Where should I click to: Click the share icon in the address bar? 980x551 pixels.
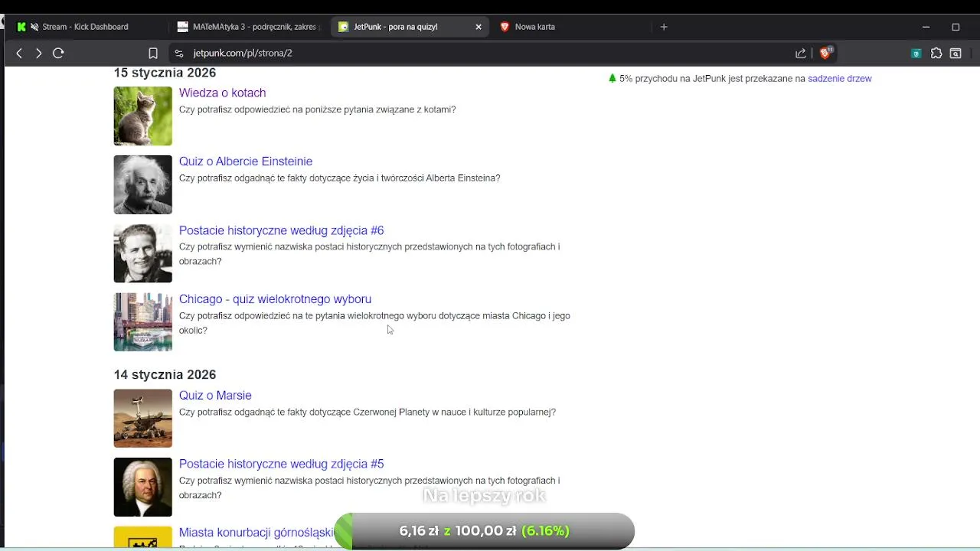pos(801,54)
